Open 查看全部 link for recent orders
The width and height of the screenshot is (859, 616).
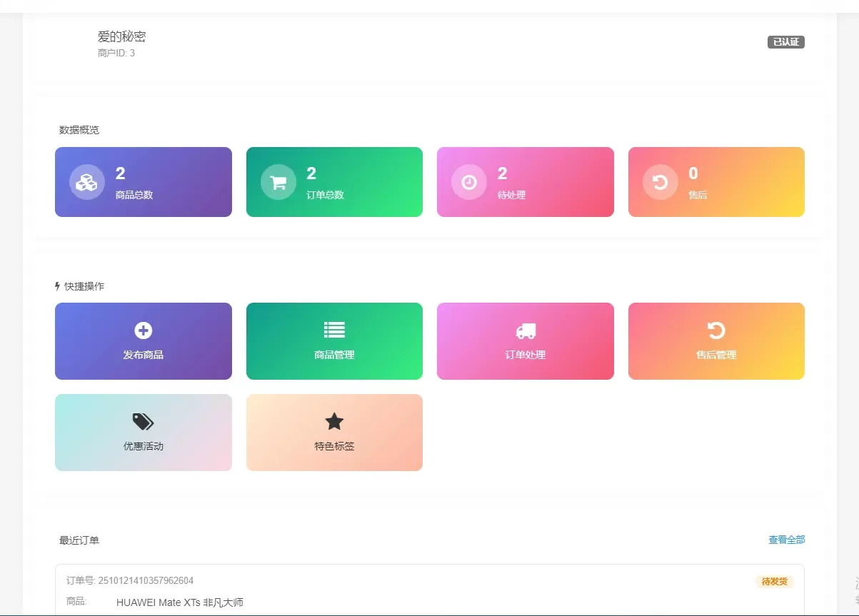787,540
